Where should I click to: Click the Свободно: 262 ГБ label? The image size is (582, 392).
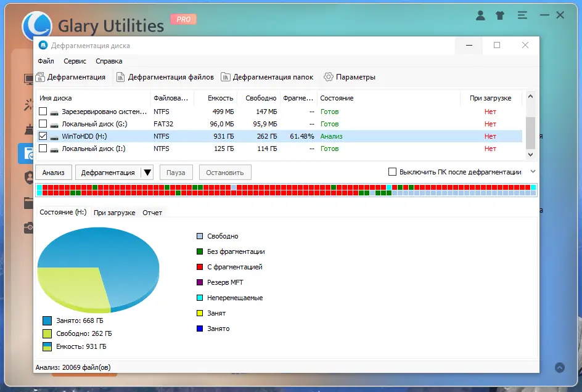click(84, 333)
